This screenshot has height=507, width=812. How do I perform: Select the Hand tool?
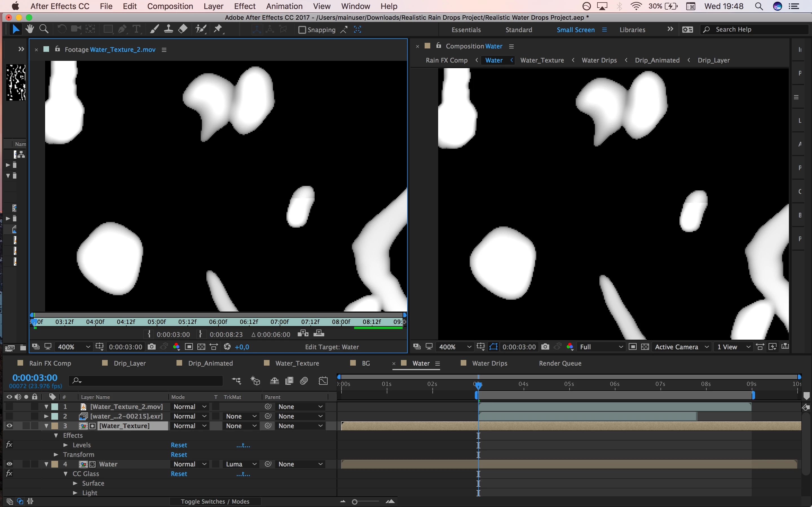tap(30, 30)
